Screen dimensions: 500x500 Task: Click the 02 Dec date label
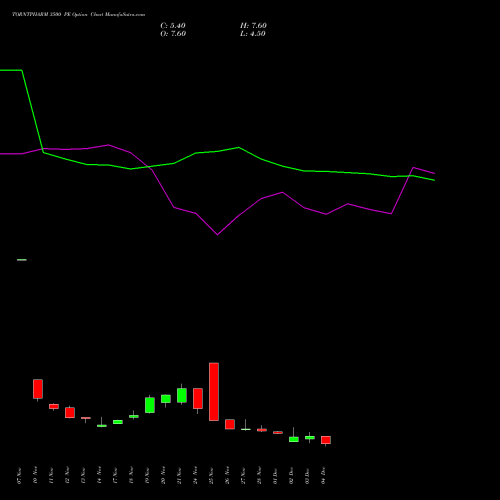click(291, 476)
